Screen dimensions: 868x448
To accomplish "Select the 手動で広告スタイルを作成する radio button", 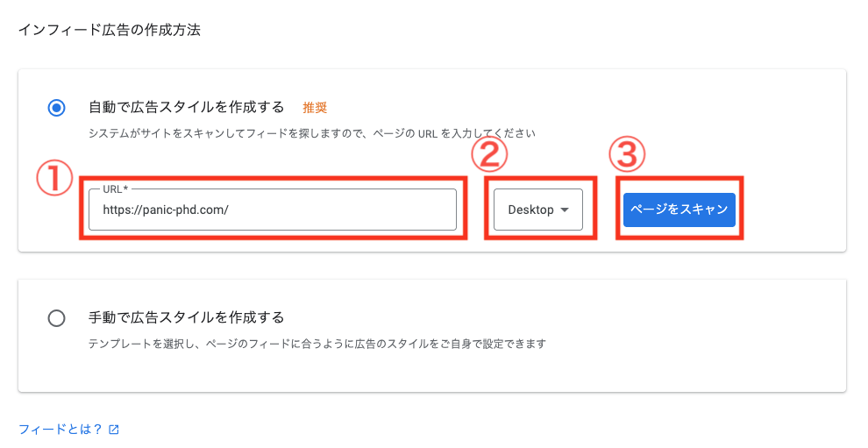I will [56, 318].
